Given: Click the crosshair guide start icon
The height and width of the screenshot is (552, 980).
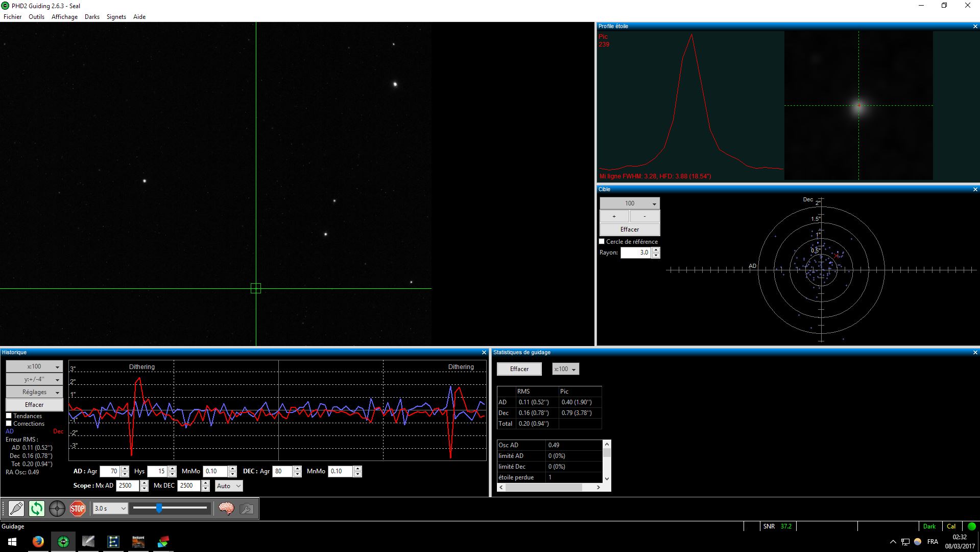Looking at the screenshot, I should point(57,509).
